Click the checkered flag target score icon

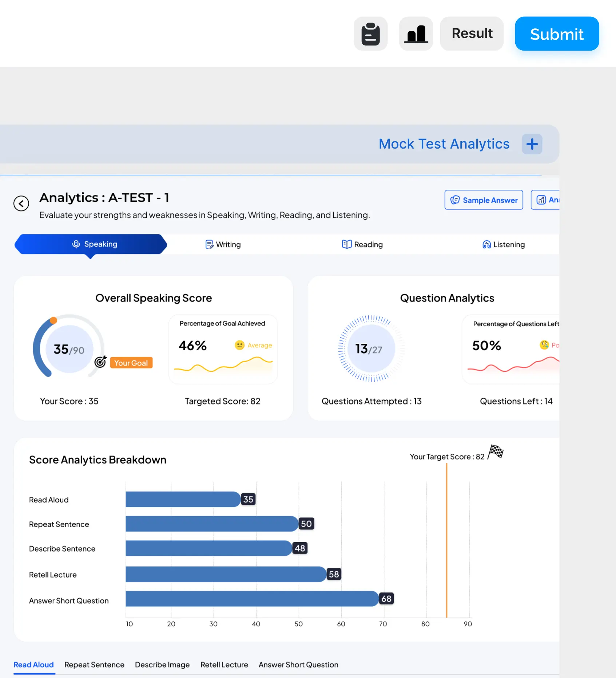[496, 452]
